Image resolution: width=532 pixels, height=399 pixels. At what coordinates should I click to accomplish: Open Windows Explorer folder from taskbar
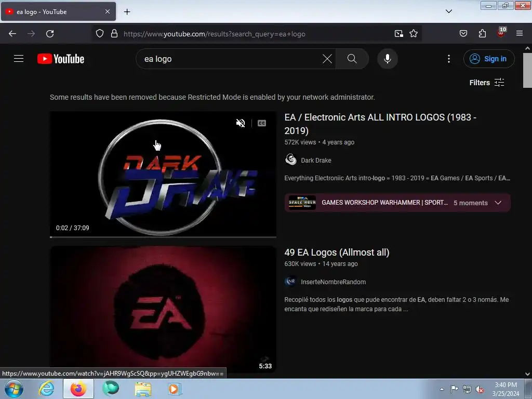pos(143,389)
